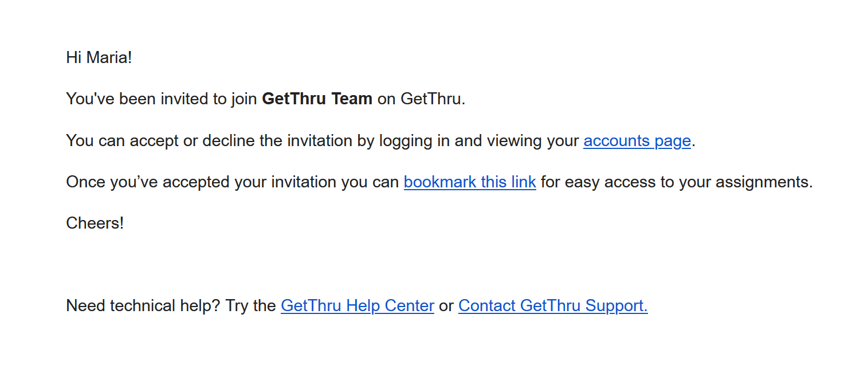Click the bold 'GetThru Team' text

[317, 99]
